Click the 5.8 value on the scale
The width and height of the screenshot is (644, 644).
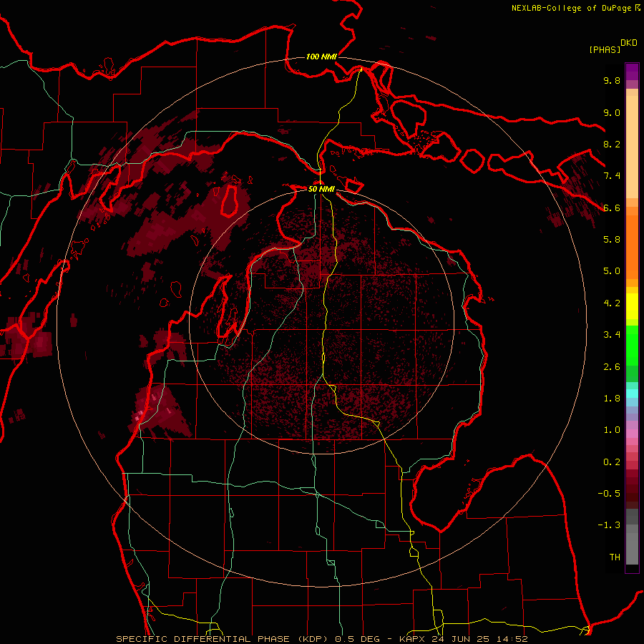(612, 240)
